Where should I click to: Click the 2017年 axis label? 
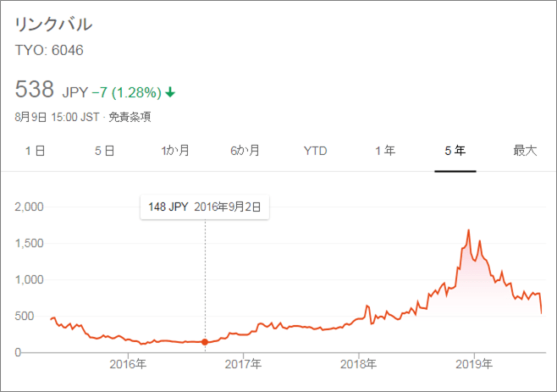[x=243, y=364]
